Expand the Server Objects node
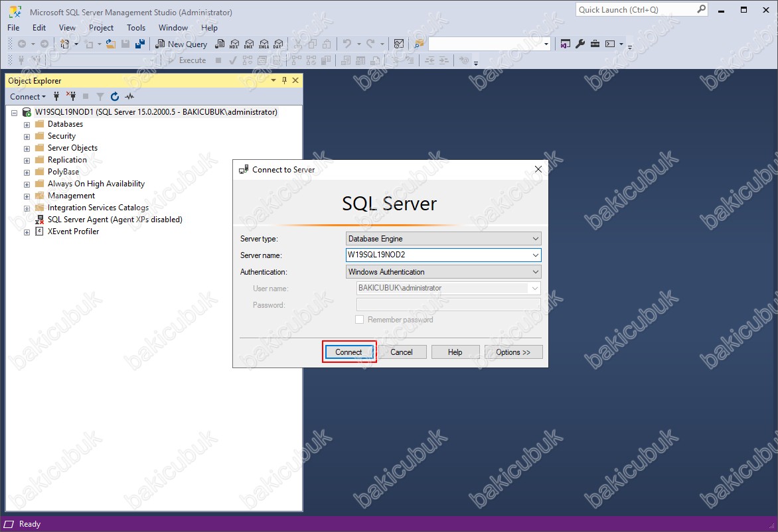Image resolution: width=778 pixels, height=532 pixels. (x=27, y=149)
